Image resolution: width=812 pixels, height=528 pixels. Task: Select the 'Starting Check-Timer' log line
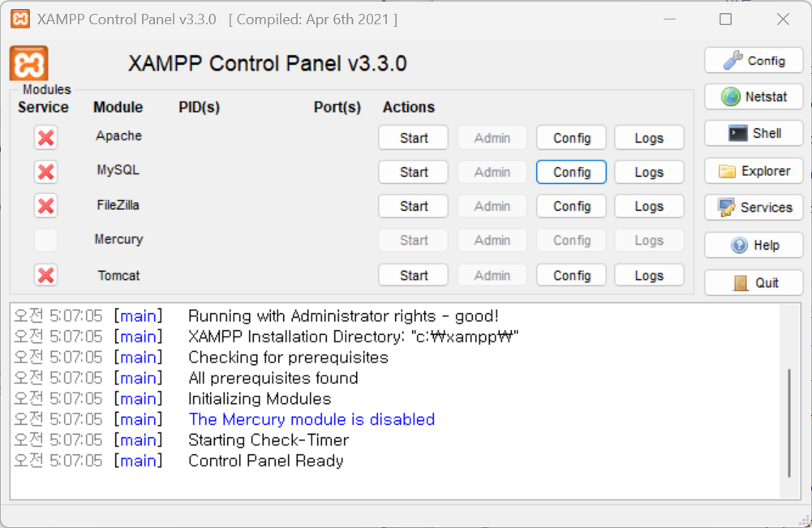pos(269,440)
